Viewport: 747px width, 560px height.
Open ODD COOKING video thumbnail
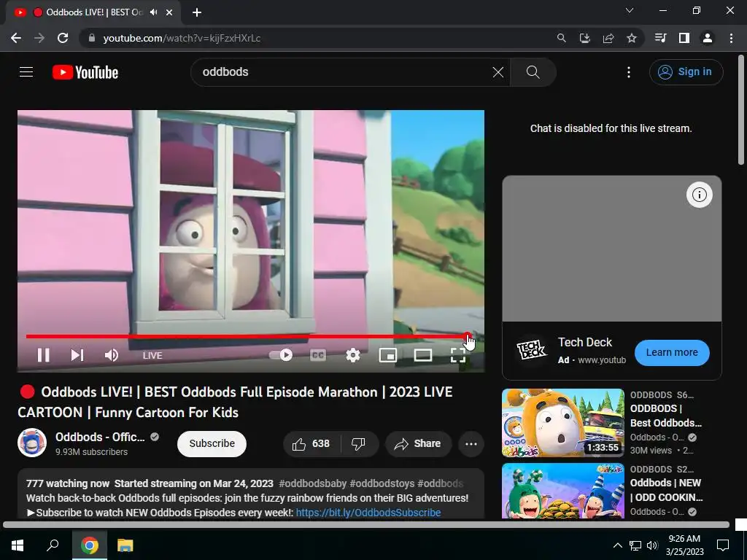[x=563, y=491]
